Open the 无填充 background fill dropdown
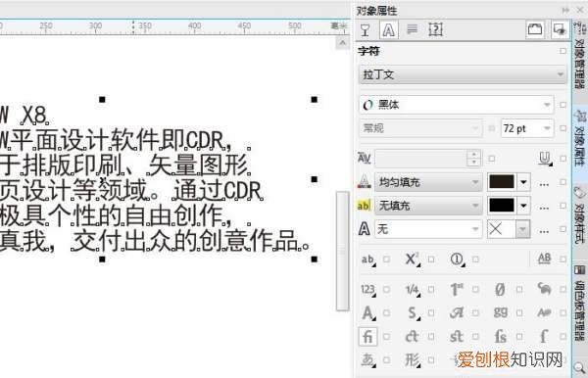The width and height of the screenshot is (588, 378). point(428,206)
